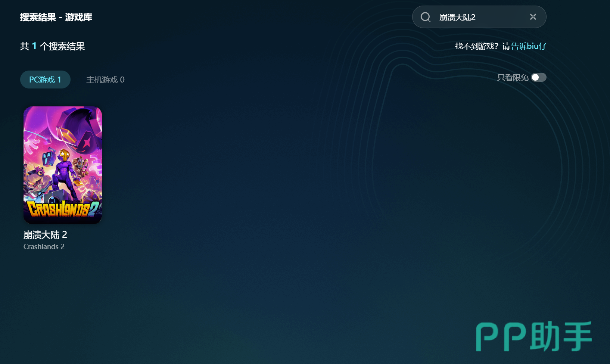Open the 告诉biu仔 feedback link
This screenshot has width=610, height=364.
pyautogui.click(x=528, y=46)
